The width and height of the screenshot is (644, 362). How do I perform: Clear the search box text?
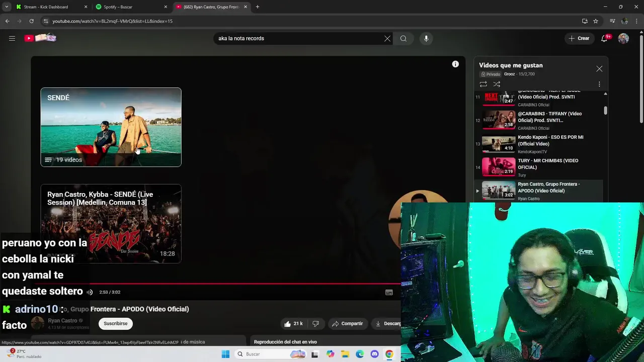[x=387, y=38]
